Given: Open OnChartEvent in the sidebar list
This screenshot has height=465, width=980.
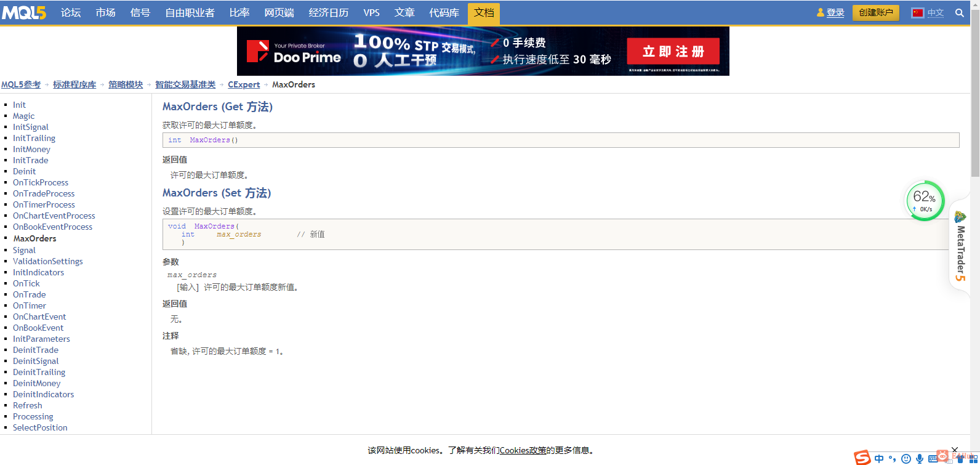Looking at the screenshot, I should pos(39,317).
